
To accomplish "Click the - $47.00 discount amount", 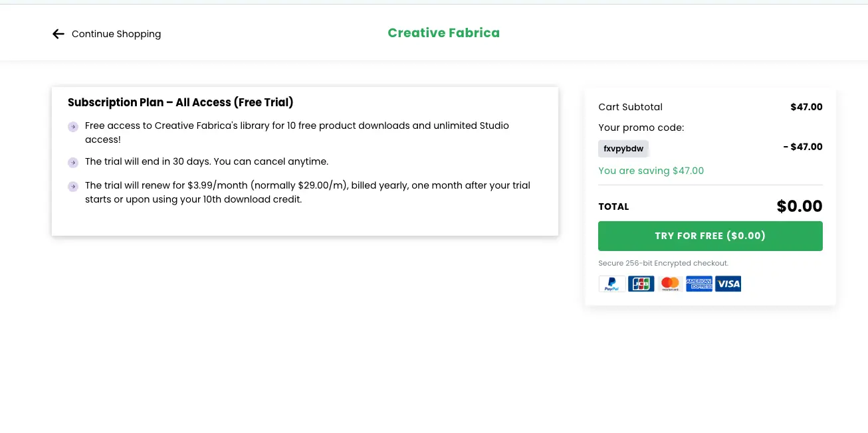I will [x=802, y=147].
